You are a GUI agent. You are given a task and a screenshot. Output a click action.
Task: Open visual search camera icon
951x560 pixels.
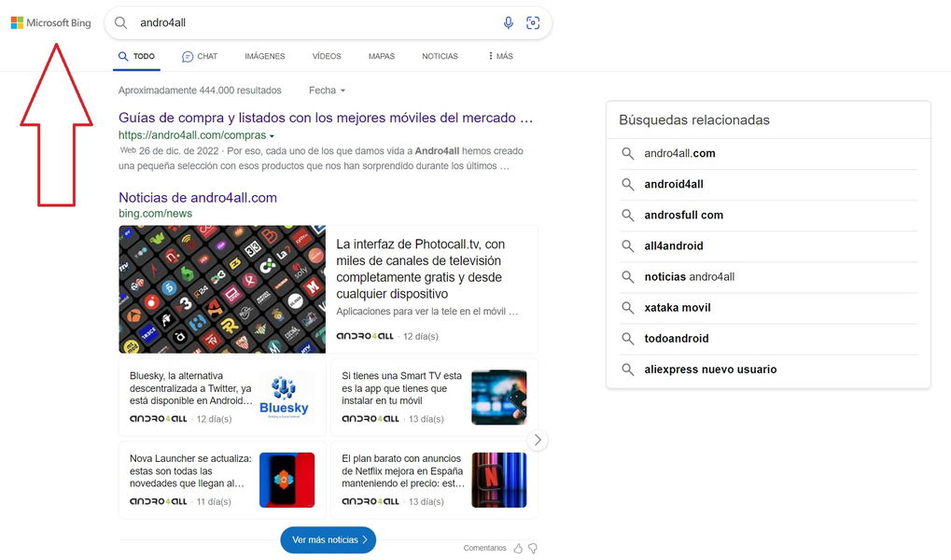click(x=533, y=23)
